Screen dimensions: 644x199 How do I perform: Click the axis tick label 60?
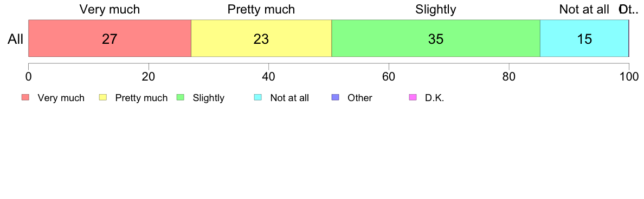[x=389, y=76]
